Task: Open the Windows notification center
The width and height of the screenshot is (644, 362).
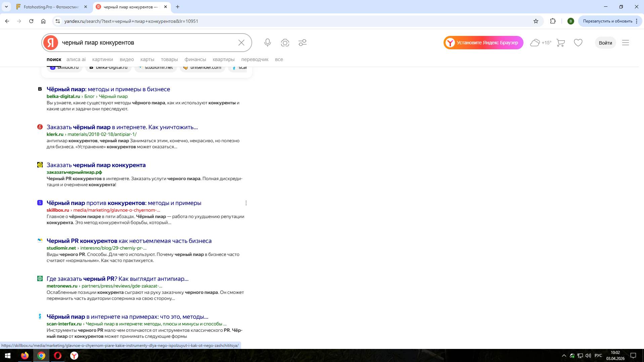Action: (633, 356)
